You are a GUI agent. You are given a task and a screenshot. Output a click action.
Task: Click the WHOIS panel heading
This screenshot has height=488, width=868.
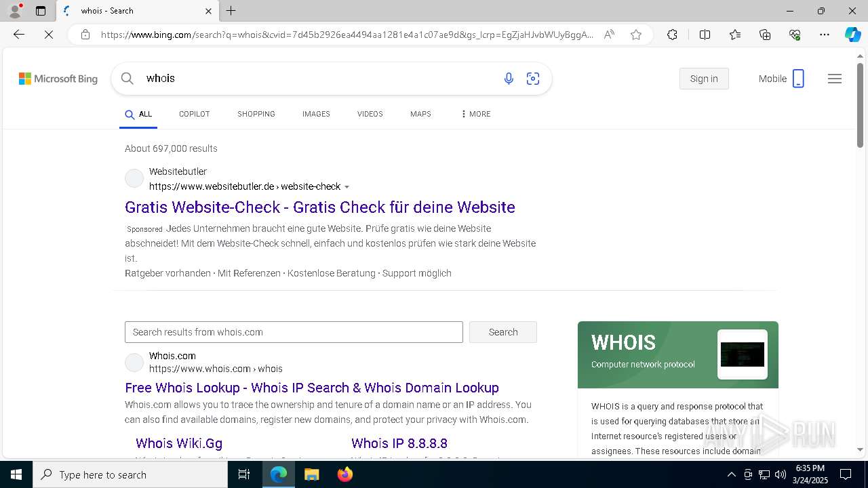623,342
